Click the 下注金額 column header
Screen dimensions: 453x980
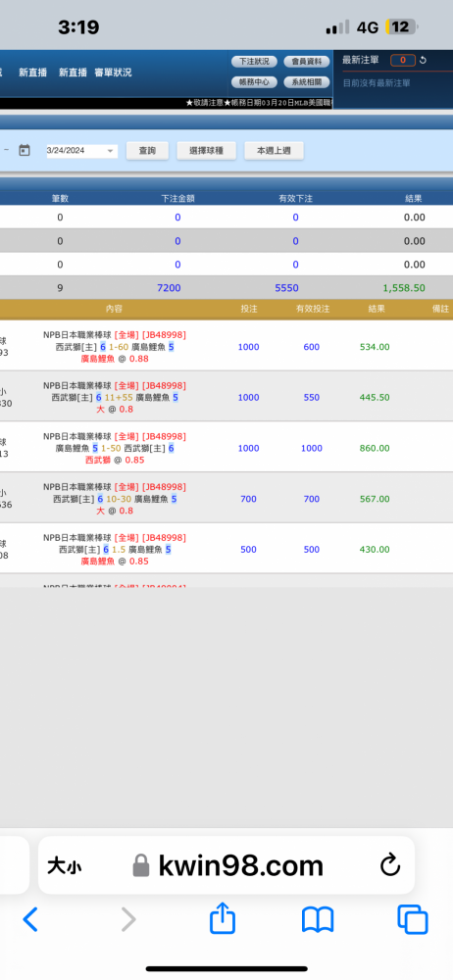[x=177, y=199]
